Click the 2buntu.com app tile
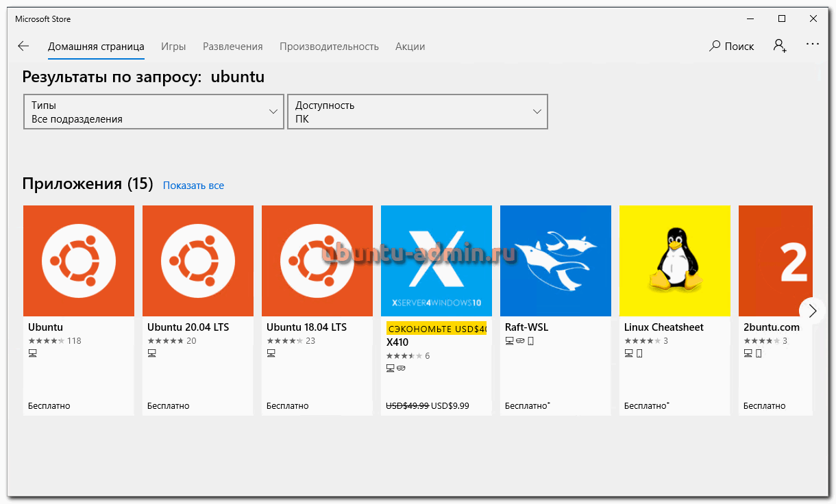 click(776, 261)
